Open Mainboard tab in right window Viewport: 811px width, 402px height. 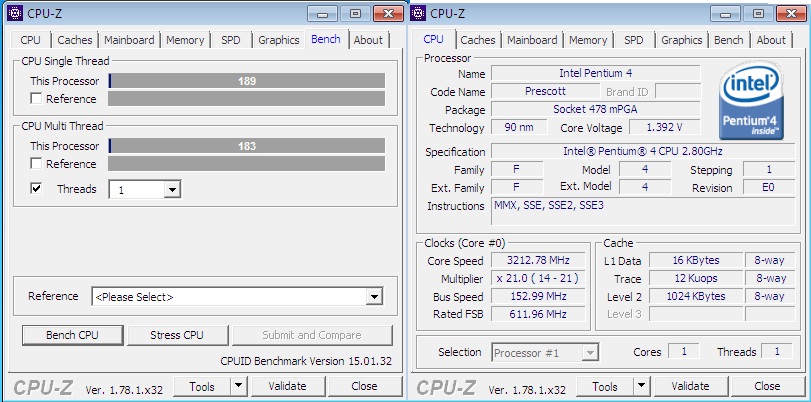(x=532, y=40)
